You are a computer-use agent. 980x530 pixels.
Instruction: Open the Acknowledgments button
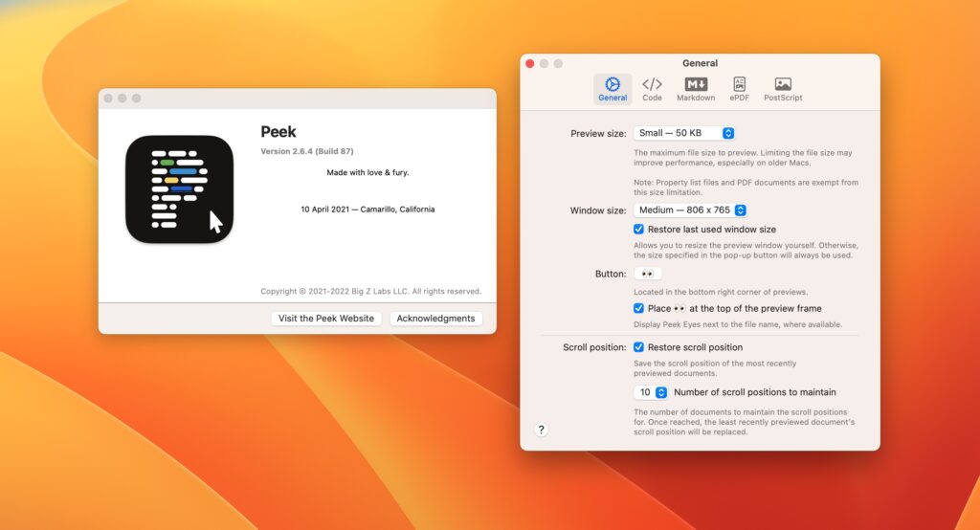435,319
